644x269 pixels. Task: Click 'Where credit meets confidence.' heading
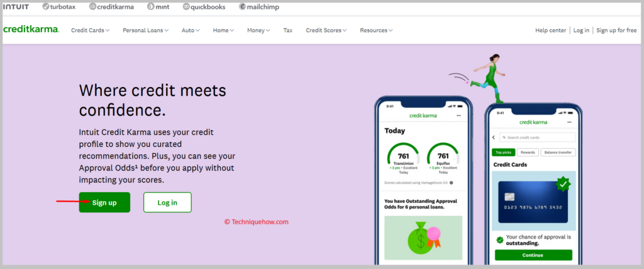pyautogui.click(x=152, y=100)
